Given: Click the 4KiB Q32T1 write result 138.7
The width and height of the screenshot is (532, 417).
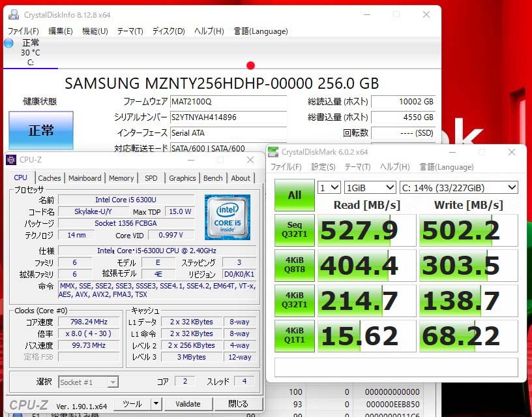Looking at the screenshot, I should point(469,301).
